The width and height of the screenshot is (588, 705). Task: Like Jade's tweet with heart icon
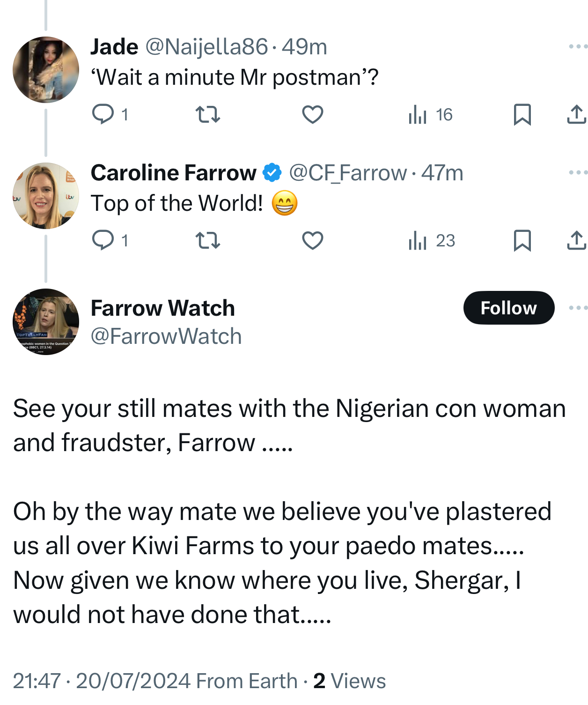pos(312,114)
